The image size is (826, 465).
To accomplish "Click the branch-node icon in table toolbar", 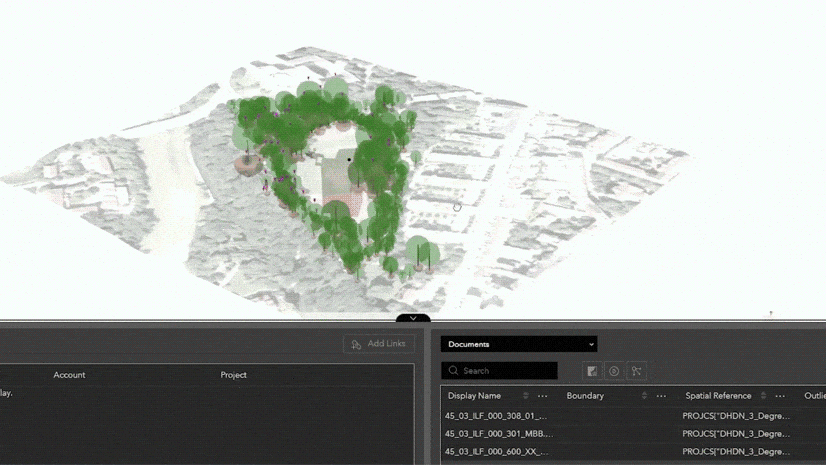I will click(x=636, y=371).
